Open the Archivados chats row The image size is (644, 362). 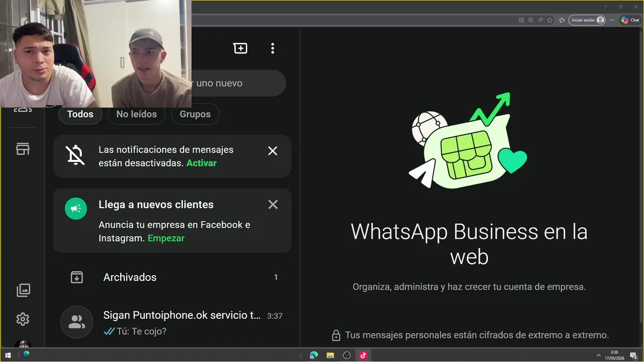[172, 277]
